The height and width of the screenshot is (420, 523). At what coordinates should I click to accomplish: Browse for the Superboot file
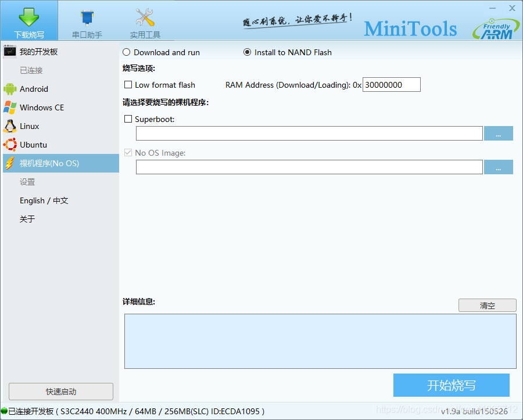click(x=499, y=134)
